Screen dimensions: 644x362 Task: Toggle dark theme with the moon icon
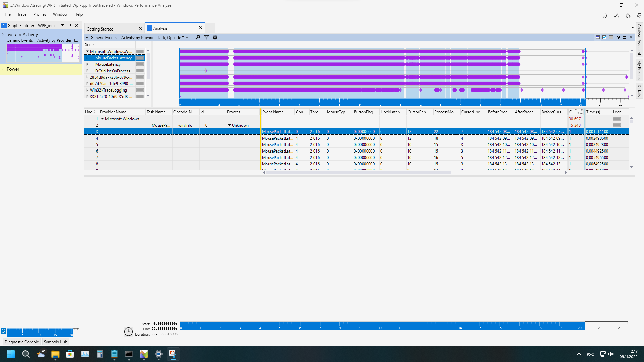[x=605, y=16]
